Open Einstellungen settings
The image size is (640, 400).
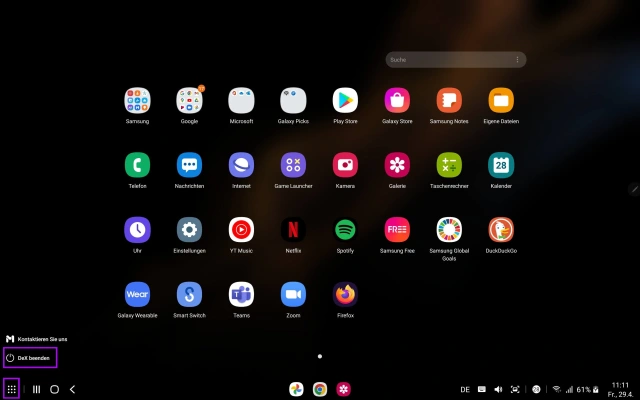pos(189,230)
